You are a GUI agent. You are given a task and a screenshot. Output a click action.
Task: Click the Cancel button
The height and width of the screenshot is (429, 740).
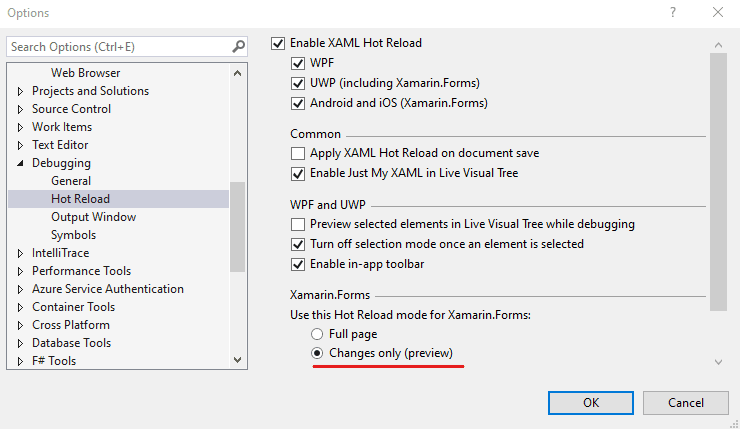(x=686, y=403)
